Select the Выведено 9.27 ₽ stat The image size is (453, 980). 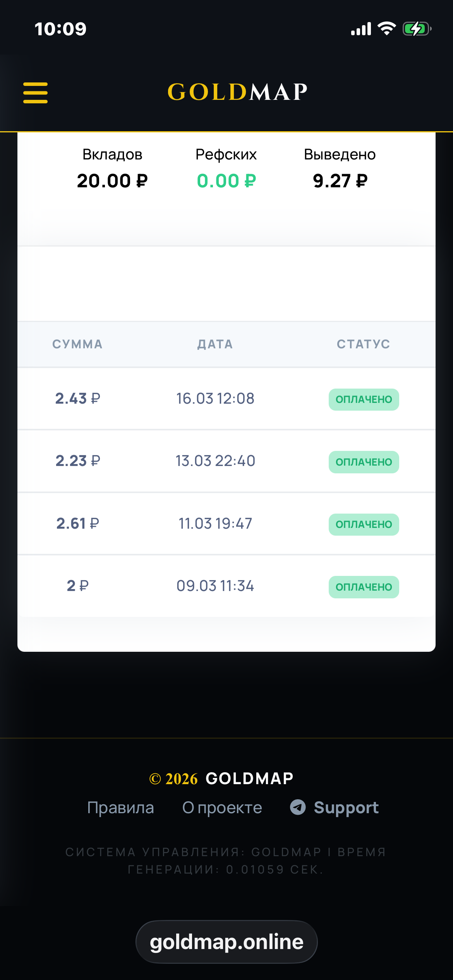[340, 169]
